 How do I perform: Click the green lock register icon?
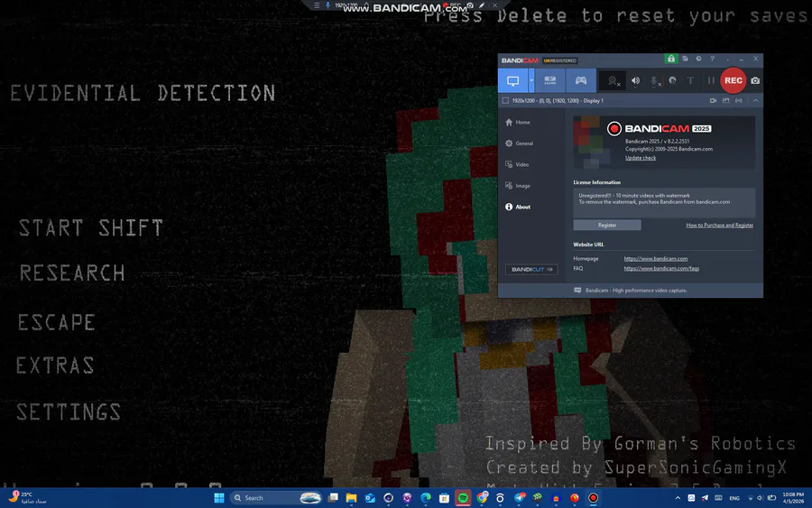click(670, 59)
